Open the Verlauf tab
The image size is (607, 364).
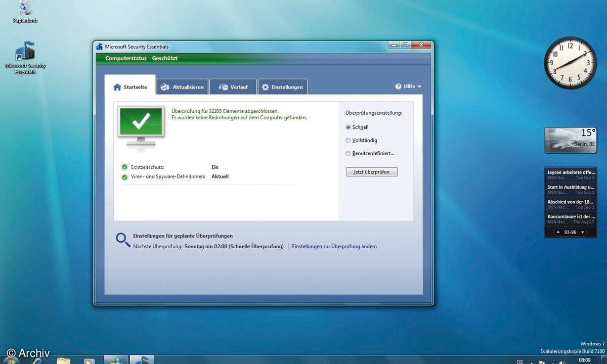(x=233, y=87)
